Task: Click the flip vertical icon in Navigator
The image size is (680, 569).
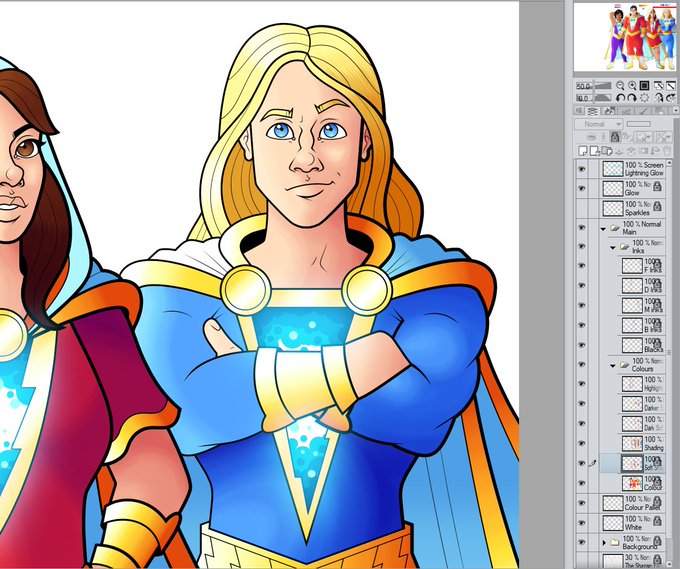Action: pyautogui.click(x=670, y=98)
